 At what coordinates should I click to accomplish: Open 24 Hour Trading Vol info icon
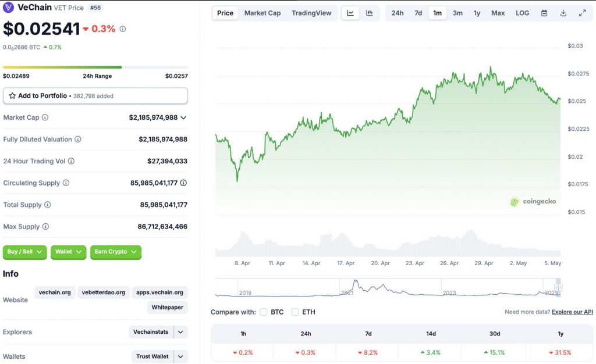71,161
